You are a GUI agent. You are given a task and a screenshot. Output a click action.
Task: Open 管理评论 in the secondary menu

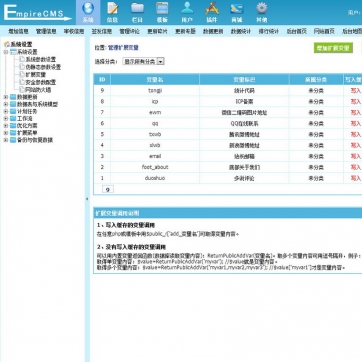[130, 32]
